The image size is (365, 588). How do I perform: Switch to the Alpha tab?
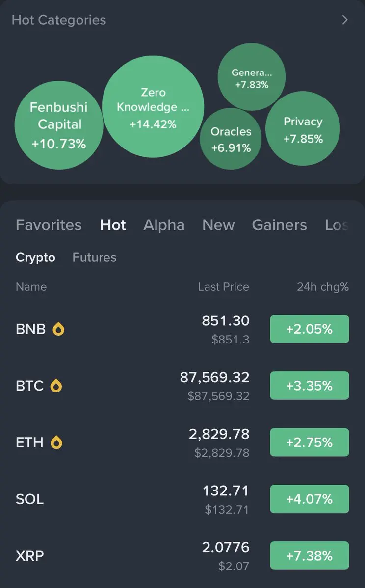pos(164,225)
